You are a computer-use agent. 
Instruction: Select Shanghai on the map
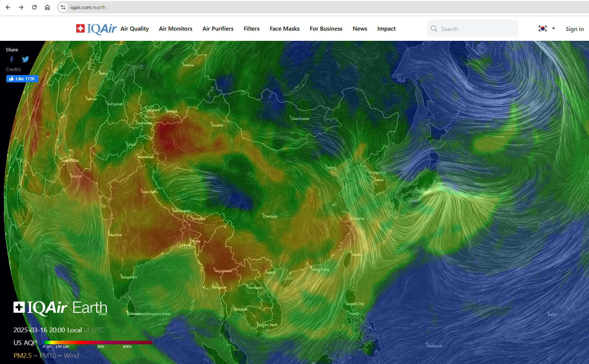pos(357,218)
